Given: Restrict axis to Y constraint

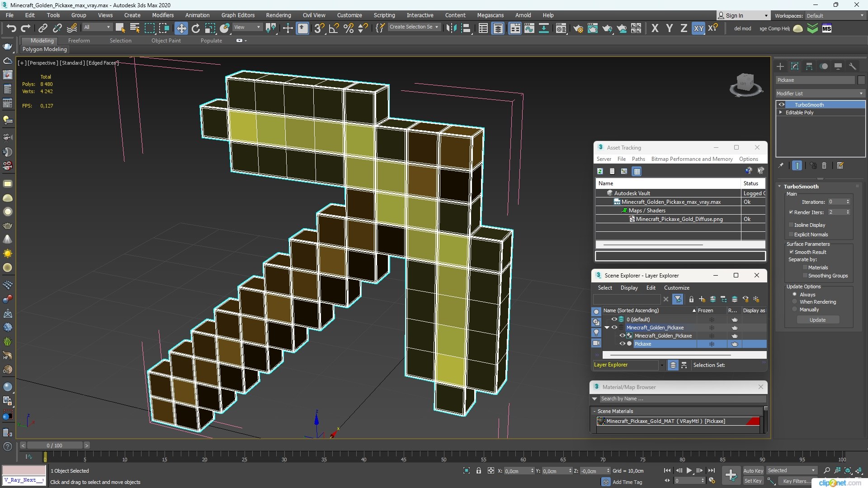Looking at the screenshot, I should (x=669, y=28).
